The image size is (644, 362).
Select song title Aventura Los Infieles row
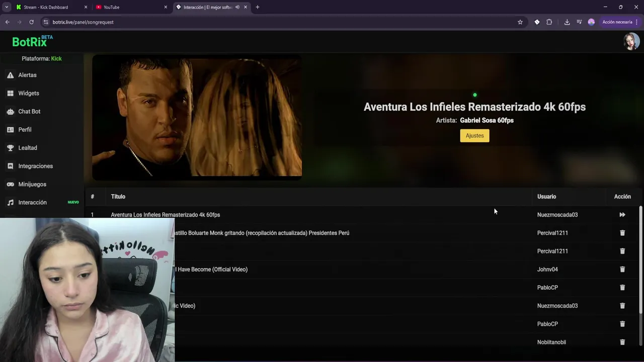click(x=166, y=215)
